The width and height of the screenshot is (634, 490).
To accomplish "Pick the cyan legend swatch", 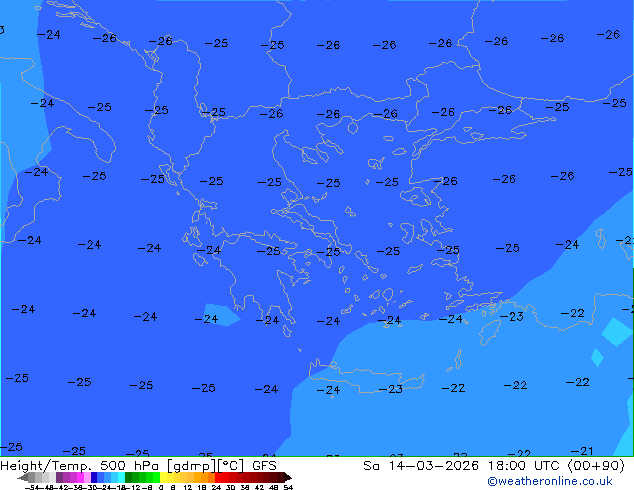I will coord(121,477).
